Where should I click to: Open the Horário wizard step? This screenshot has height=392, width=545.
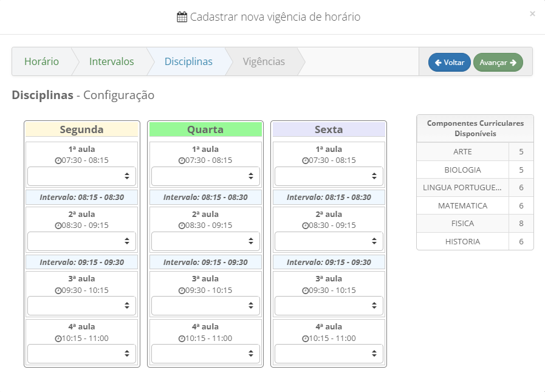pyautogui.click(x=42, y=61)
